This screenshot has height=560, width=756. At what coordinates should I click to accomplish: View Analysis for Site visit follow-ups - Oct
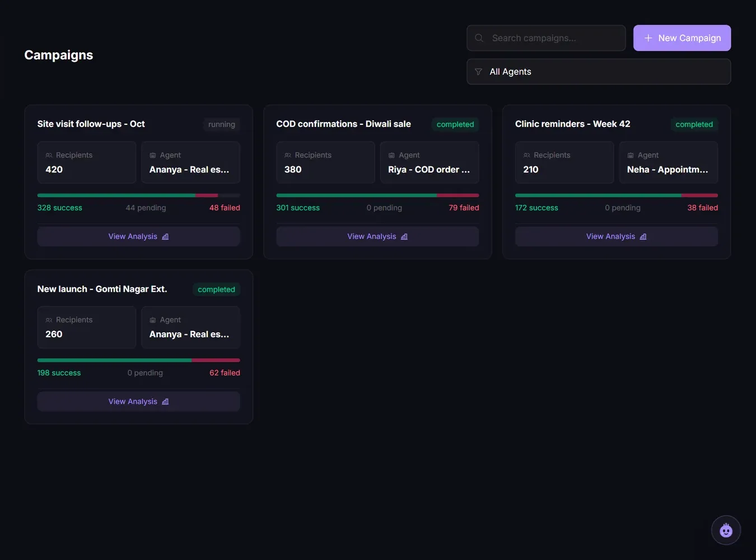[x=138, y=236]
